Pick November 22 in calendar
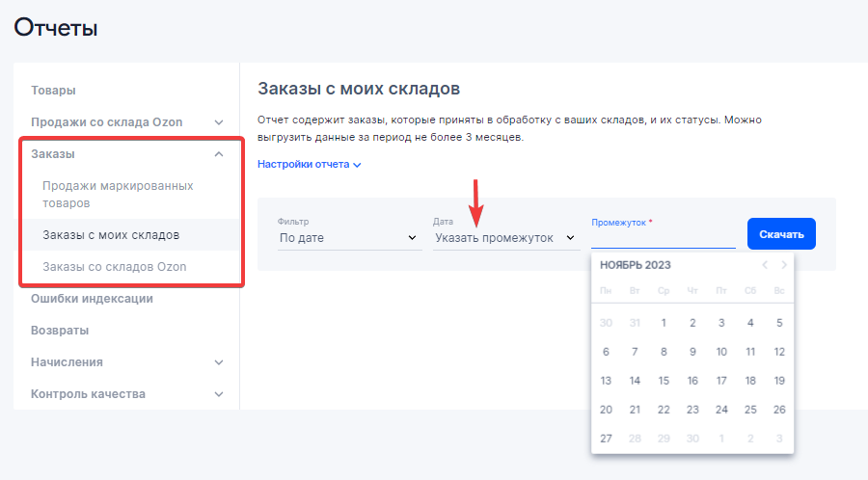This screenshot has width=868, height=480. click(664, 410)
